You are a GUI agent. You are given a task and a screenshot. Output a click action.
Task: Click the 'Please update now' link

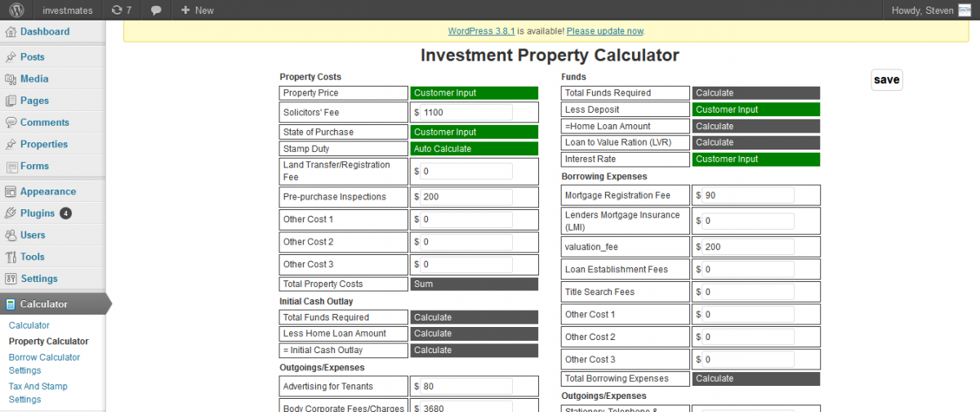tap(605, 31)
